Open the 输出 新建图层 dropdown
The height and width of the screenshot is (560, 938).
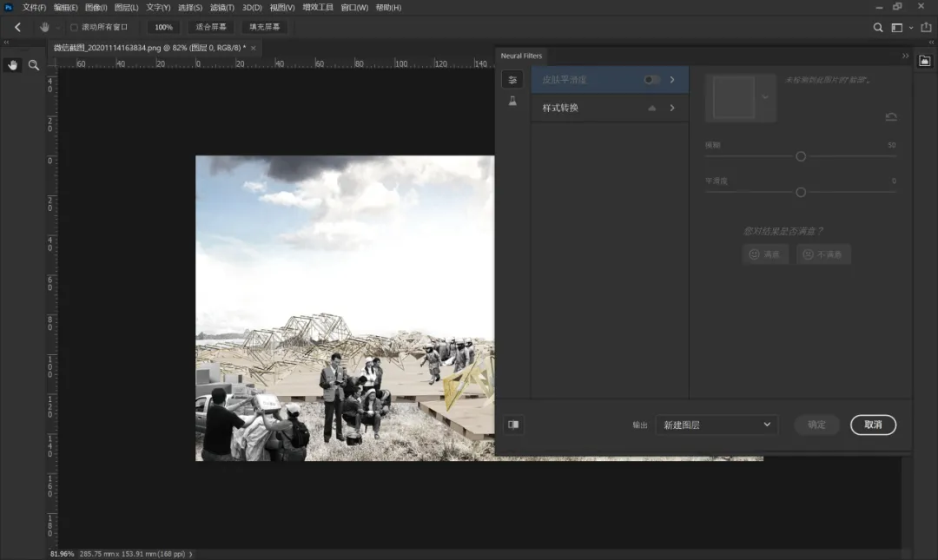tap(717, 425)
